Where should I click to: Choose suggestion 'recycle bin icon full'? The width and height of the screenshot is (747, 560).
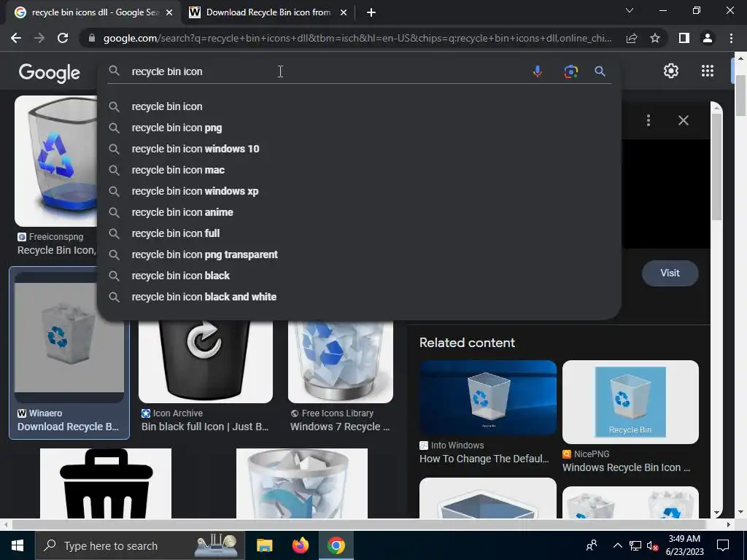tap(359, 233)
